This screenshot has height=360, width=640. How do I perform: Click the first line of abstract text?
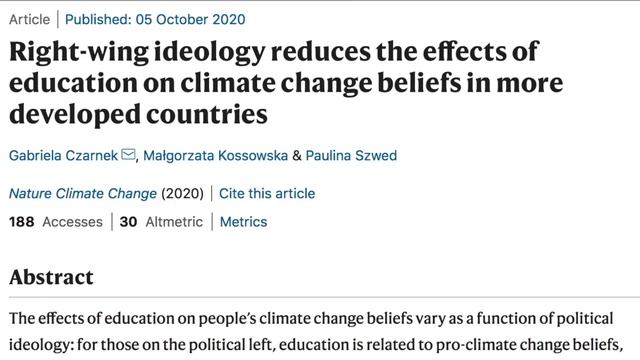311,319
